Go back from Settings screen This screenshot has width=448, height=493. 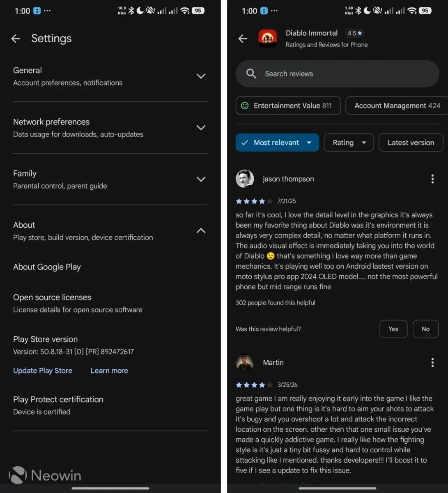click(x=16, y=39)
